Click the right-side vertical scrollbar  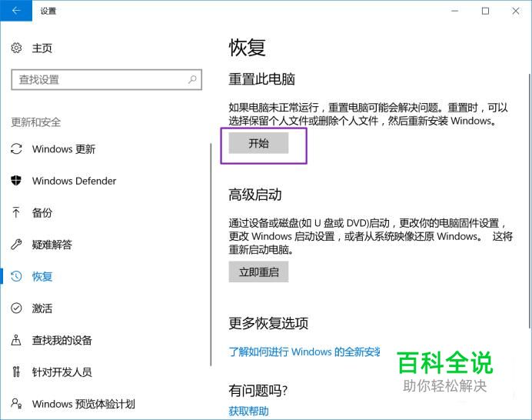point(529,200)
